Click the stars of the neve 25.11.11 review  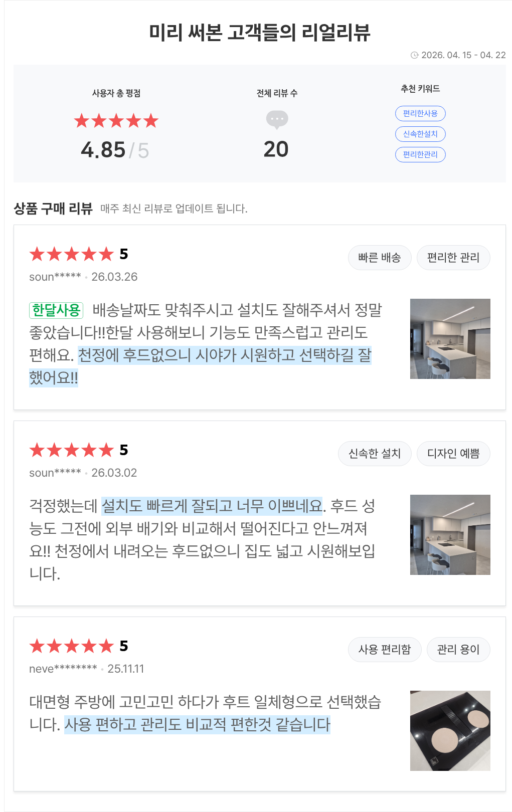pyautogui.click(x=71, y=646)
